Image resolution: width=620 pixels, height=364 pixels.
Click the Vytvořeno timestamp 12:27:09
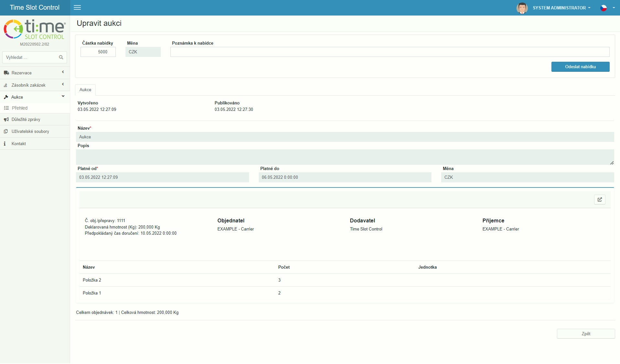pos(97,109)
